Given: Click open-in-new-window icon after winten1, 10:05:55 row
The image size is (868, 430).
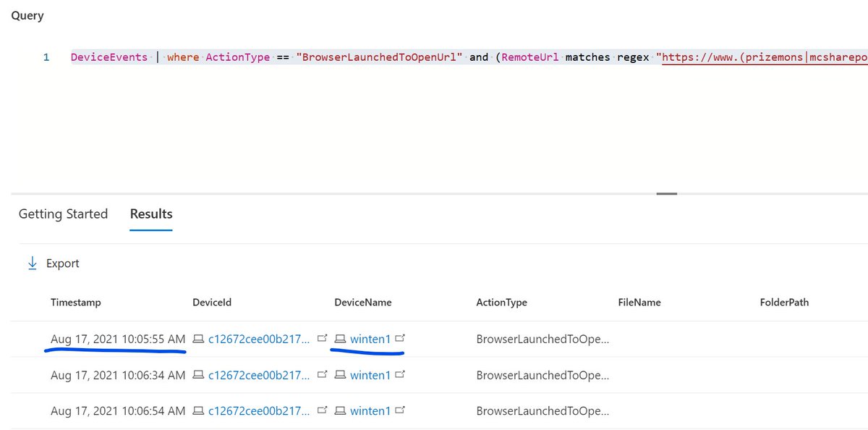Looking at the screenshot, I should point(400,338).
